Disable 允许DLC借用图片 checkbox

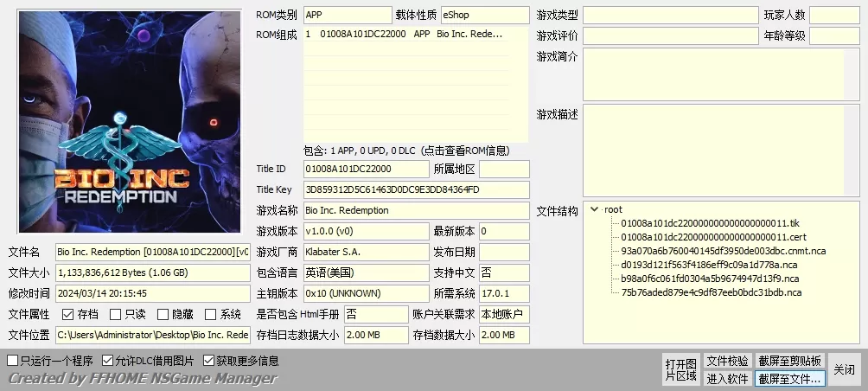click(x=108, y=361)
